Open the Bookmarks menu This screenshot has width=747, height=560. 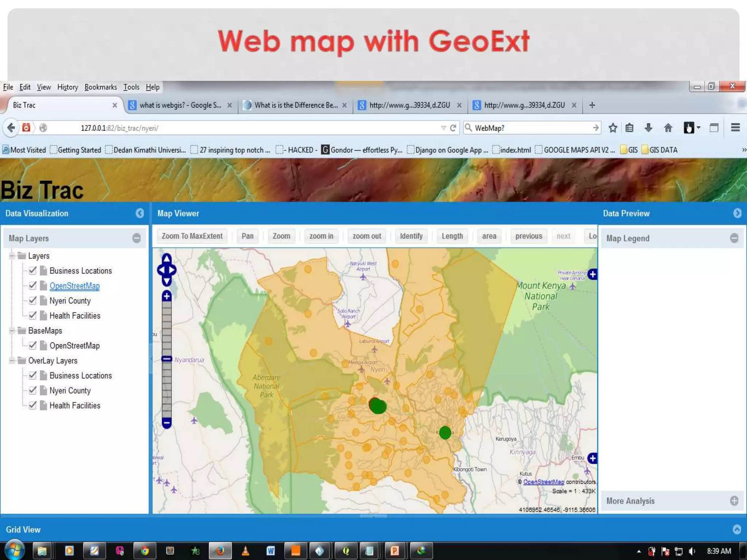(101, 87)
